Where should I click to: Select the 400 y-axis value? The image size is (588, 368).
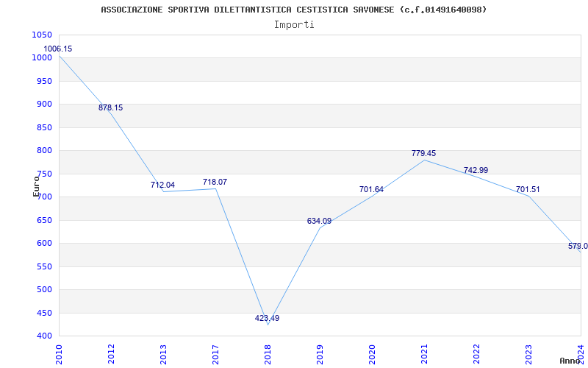44,336
